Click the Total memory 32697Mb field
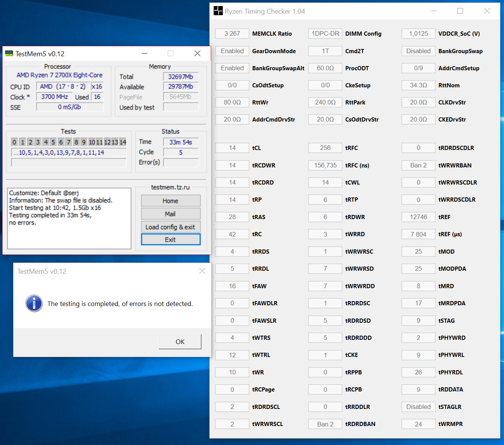 coord(181,77)
